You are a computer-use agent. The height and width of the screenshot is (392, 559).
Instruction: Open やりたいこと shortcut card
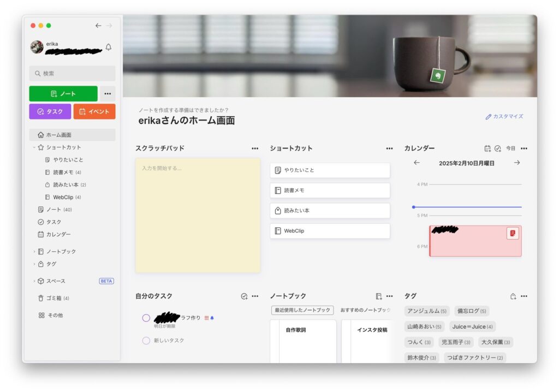tap(330, 170)
